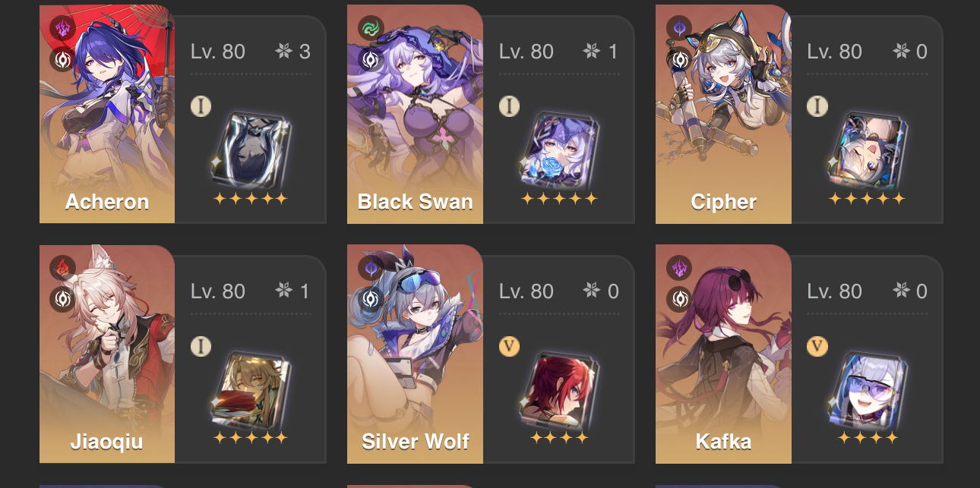Click Black Swan's eidolon count icon
Image resolution: width=980 pixels, height=488 pixels.
591,52
